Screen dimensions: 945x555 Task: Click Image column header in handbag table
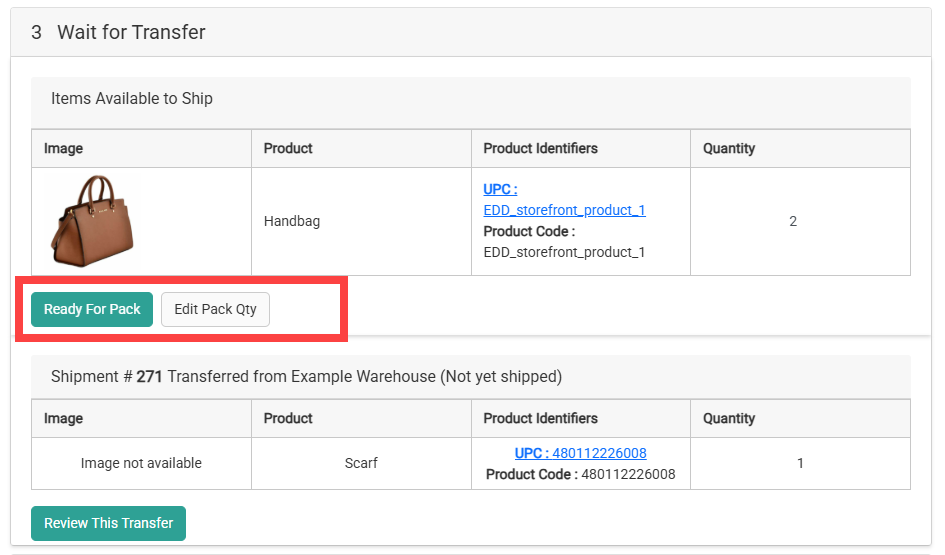coord(63,148)
